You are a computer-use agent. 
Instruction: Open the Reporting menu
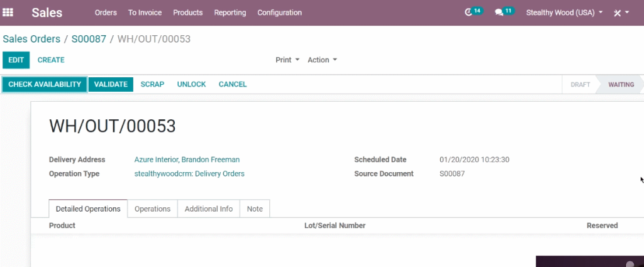click(x=230, y=13)
